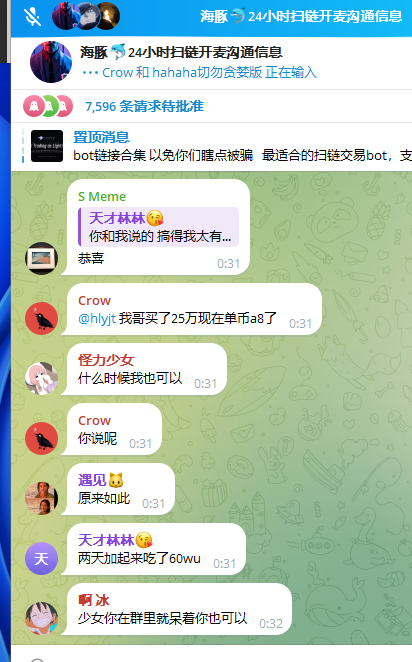412x662 pixels.
Task: Open 啊冰's Luffy avatar
Action: coord(41,618)
